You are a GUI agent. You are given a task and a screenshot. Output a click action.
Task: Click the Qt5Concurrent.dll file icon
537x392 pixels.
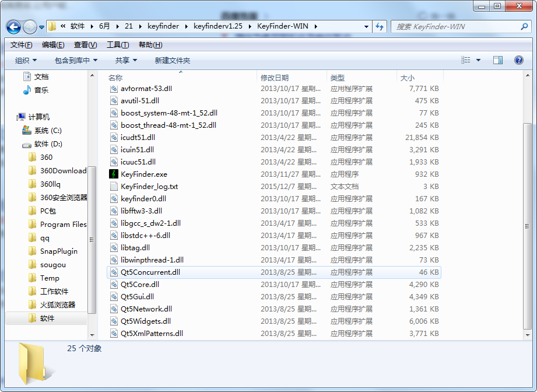pos(114,272)
